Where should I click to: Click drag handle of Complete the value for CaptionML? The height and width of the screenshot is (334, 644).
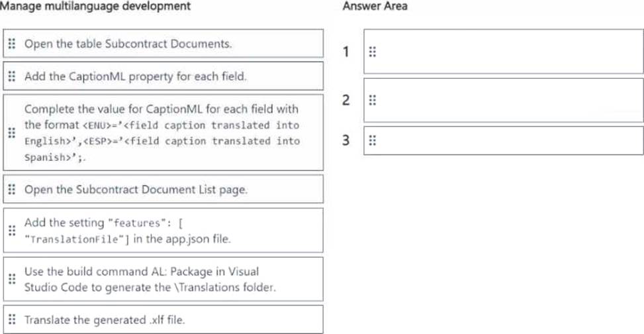(x=12, y=133)
